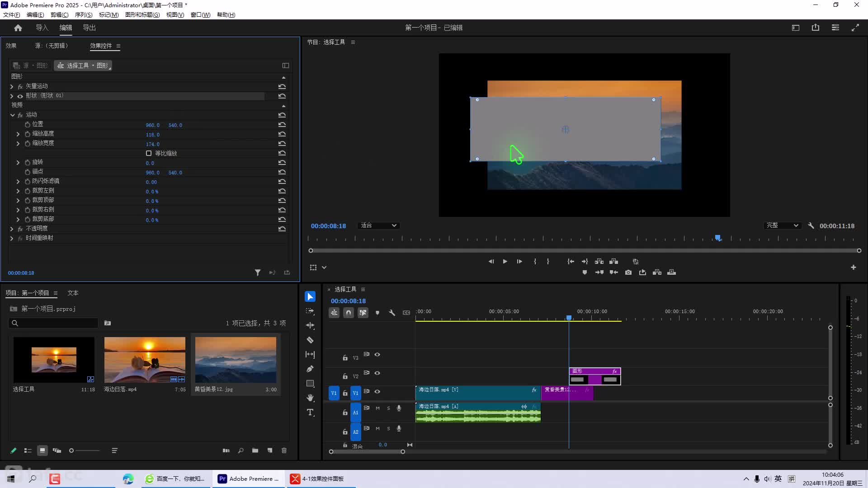Mute the A1 audio track

point(377,408)
